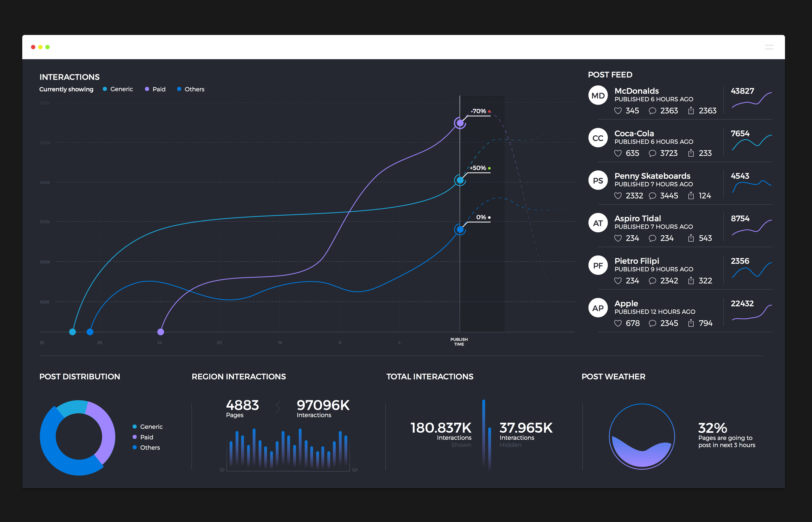Switch to the POST FEED section
Viewport: 812px width, 522px height.
(x=610, y=74)
